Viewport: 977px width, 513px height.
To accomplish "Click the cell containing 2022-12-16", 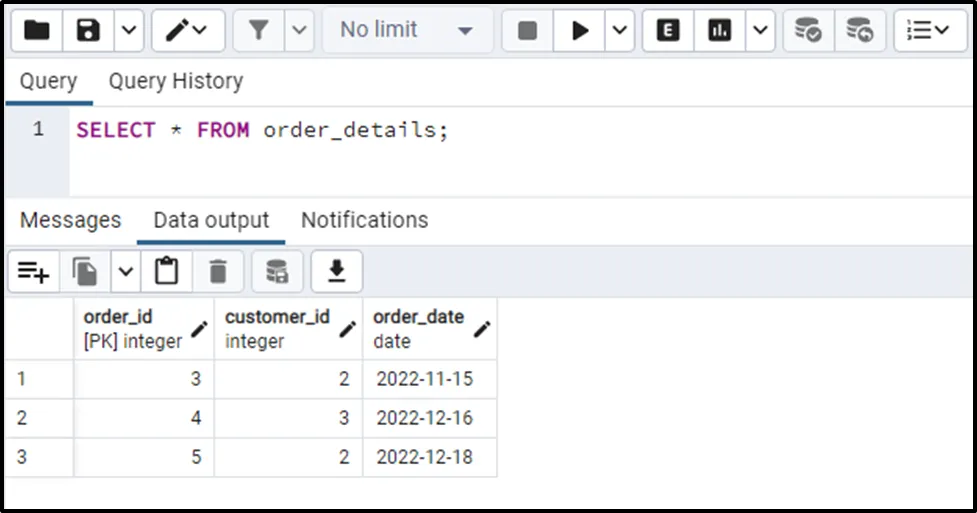I will (424, 418).
